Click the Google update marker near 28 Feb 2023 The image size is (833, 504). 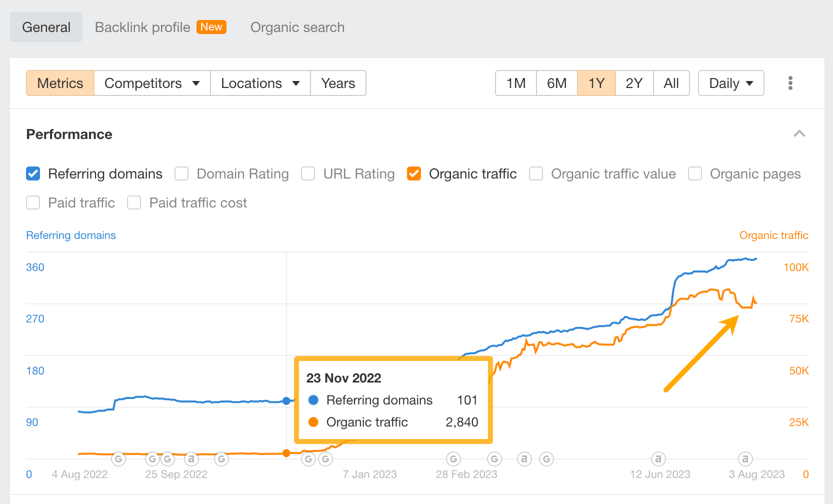[453, 458]
